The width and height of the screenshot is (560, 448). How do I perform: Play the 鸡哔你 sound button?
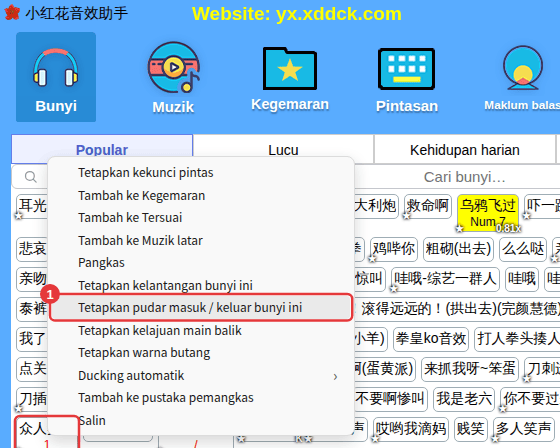tap(394, 249)
